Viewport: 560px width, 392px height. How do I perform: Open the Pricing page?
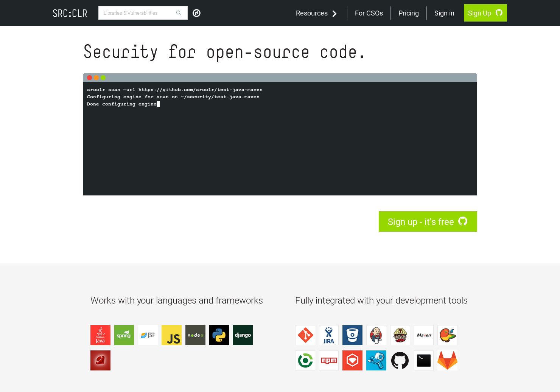tap(409, 13)
